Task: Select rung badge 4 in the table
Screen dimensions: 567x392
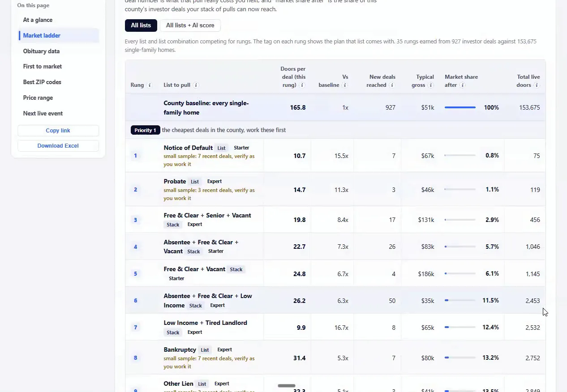Action: tap(135, 247)
